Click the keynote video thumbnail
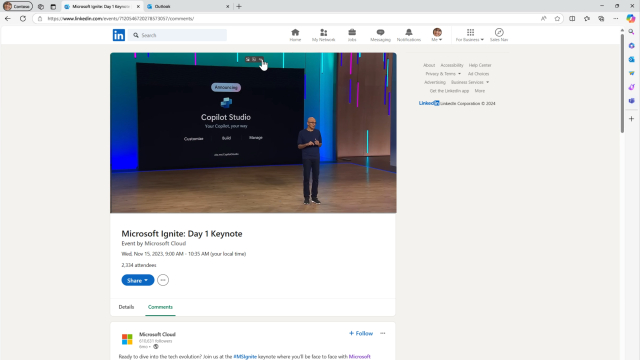 click(x=253, y=133)
